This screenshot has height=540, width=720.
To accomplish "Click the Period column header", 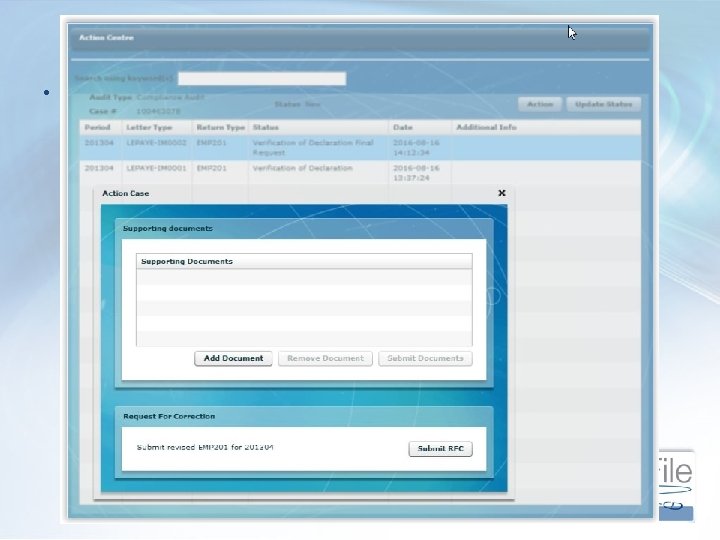I will pyautogui.click(x=100, y=127).
